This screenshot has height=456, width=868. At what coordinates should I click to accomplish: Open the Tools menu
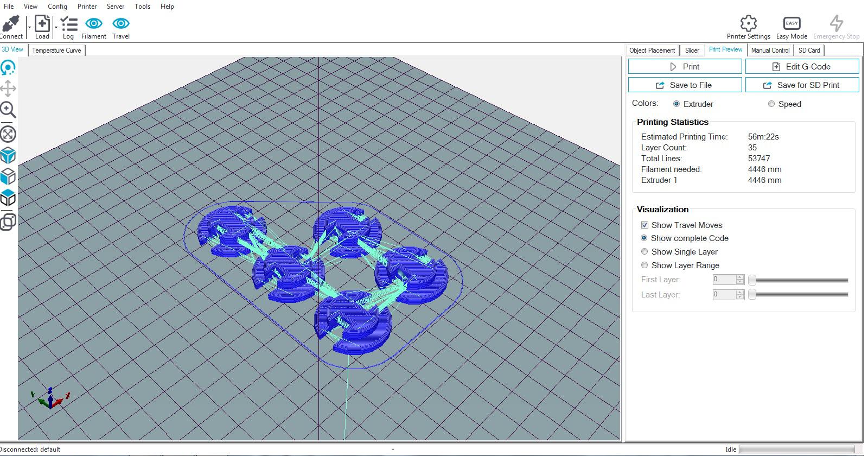(143, 7)
